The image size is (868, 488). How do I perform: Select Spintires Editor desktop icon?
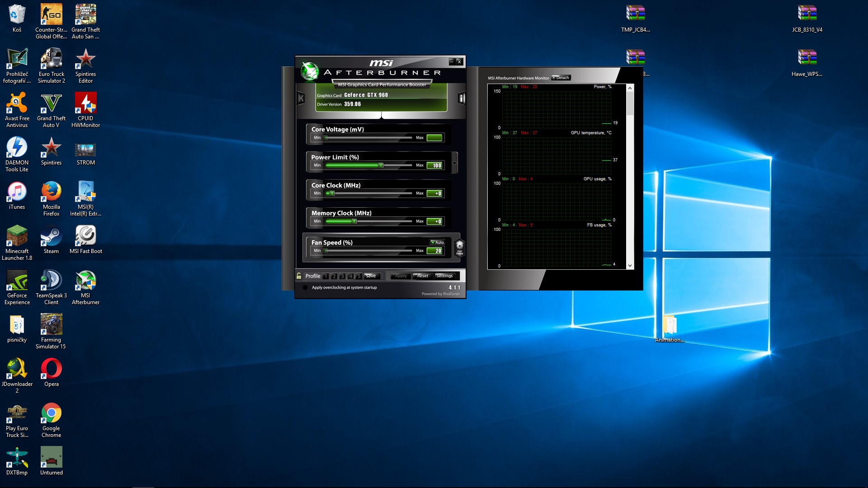(x=85, y=66)
